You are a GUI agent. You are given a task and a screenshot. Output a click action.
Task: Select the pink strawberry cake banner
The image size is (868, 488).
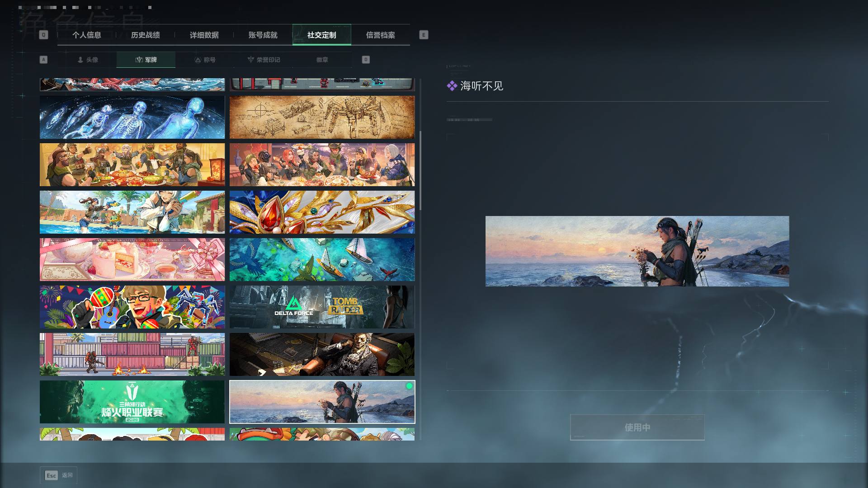click(x=132, y=259)
